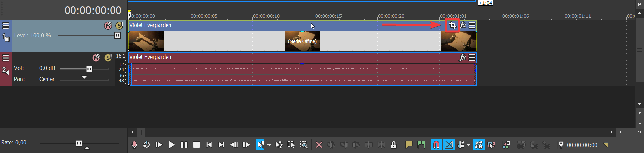Open Normal Edit tool dropdown arrow
Image resolution: width=644 pixels, height=153 pixels.
tap(269, 145)
